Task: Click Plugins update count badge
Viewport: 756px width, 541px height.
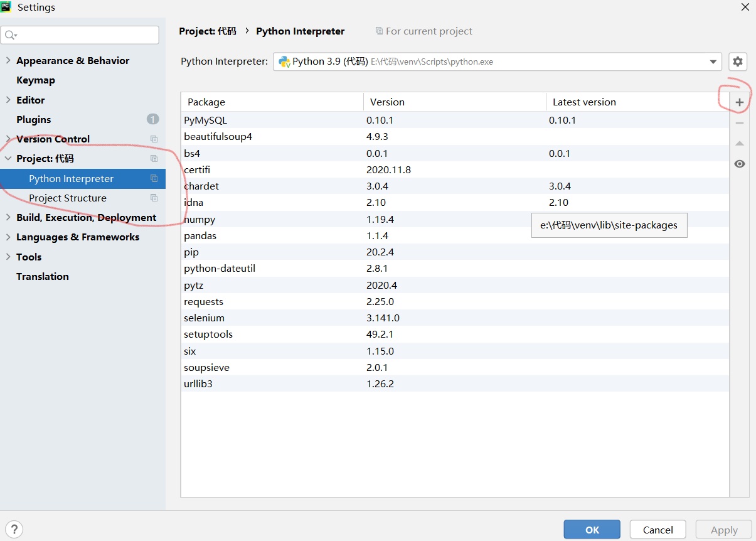Action: tap(153, 119)
